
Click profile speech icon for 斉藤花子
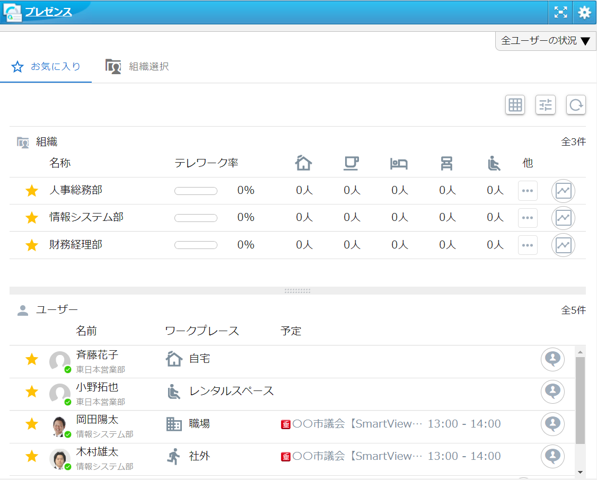pyautogui.click(x=552, y=359)
